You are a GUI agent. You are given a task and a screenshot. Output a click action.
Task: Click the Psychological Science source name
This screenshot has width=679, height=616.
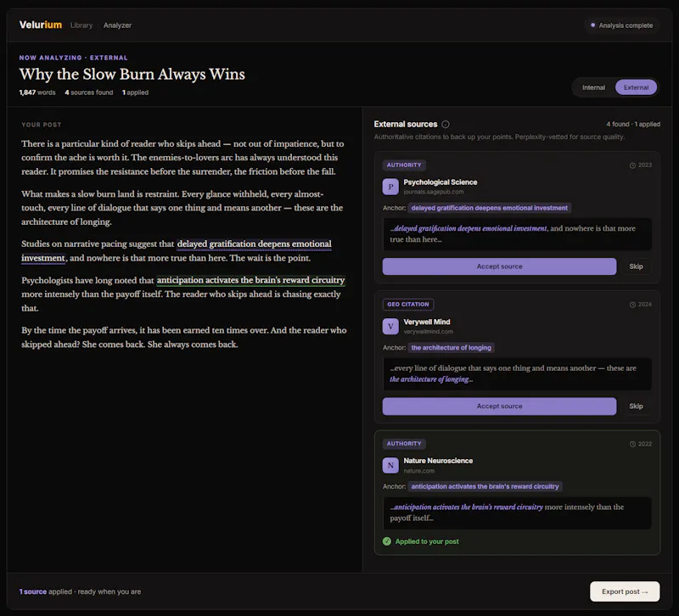pyautogui.click(x=441, y=182)
